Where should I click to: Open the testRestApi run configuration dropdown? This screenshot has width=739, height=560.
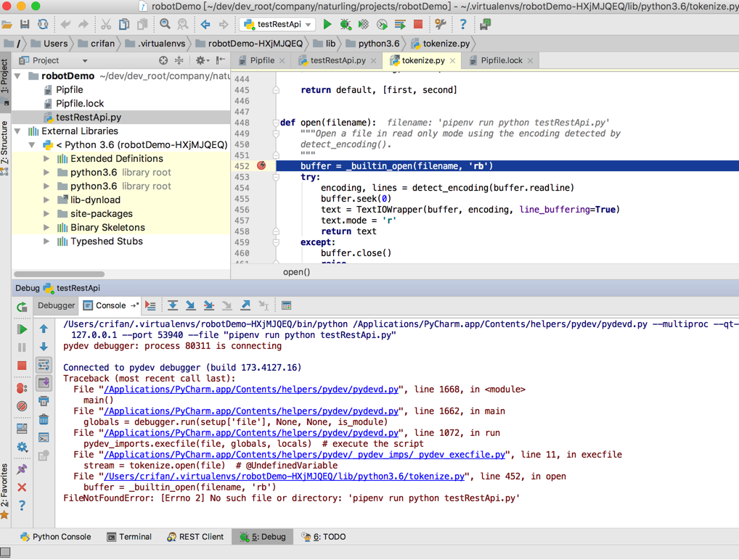tap(279, 24)
